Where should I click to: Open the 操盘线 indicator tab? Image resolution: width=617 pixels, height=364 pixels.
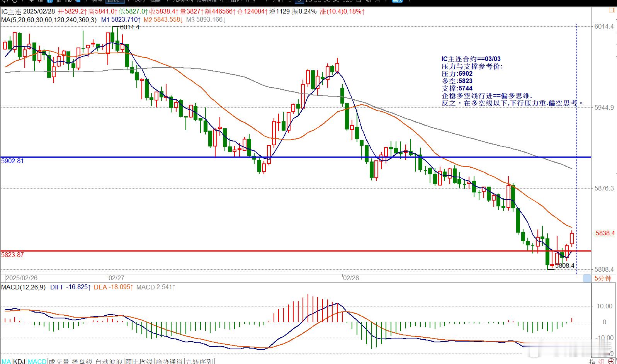pos(82,361)
